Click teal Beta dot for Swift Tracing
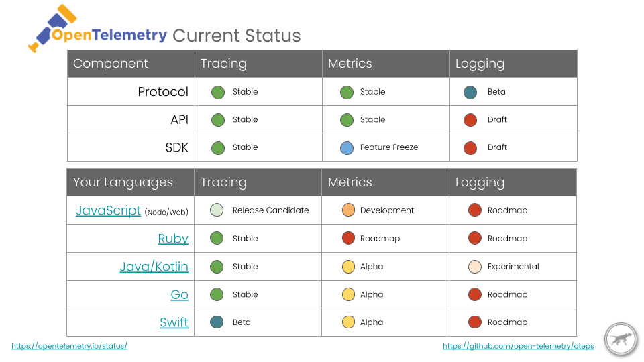The image size is (644, 362). pyautogui.click(x=217, y=322)
